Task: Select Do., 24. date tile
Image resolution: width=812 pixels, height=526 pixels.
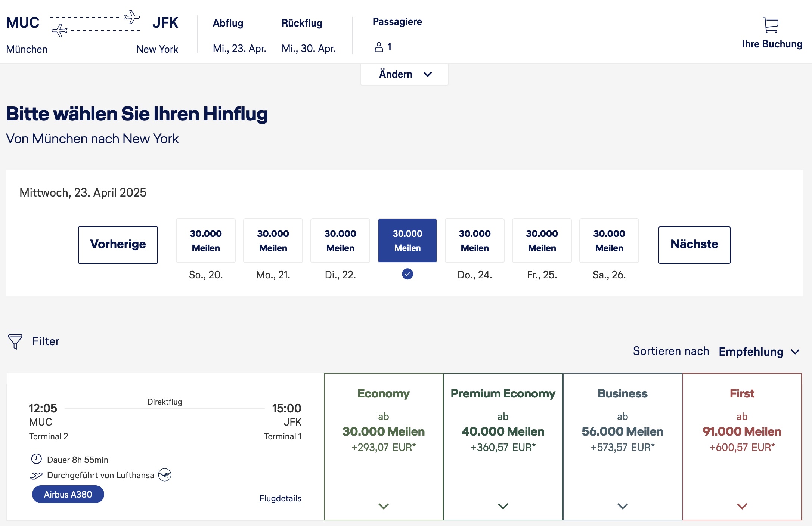Action: 474,241
